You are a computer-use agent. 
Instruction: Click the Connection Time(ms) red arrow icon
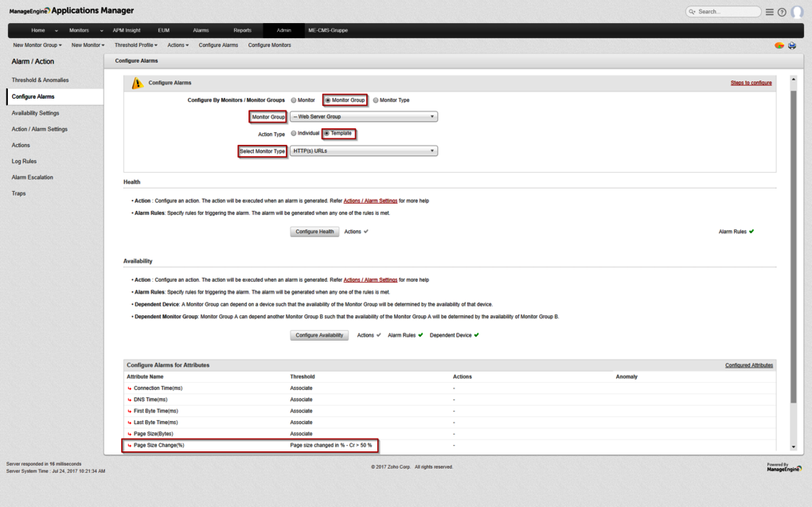pyautogui.click(x=130, y=388)
